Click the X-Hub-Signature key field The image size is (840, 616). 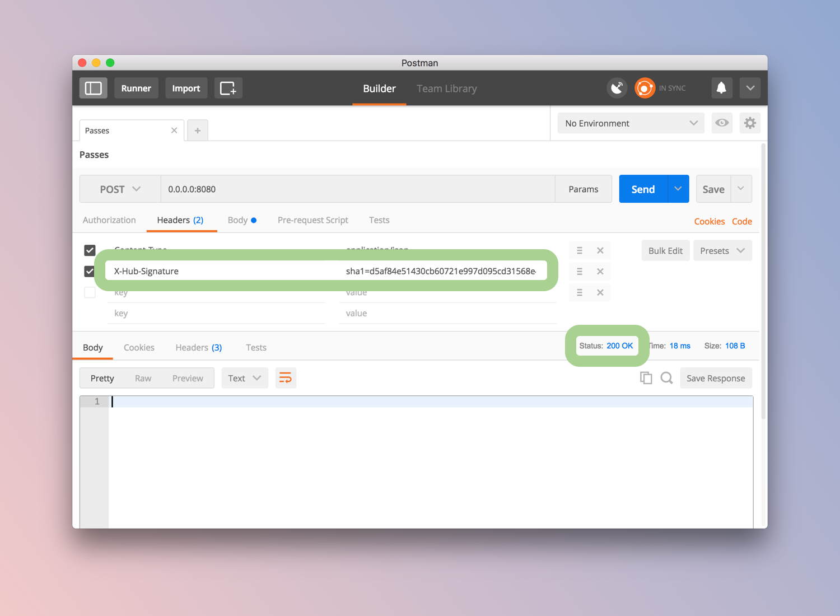click(216, 271)
